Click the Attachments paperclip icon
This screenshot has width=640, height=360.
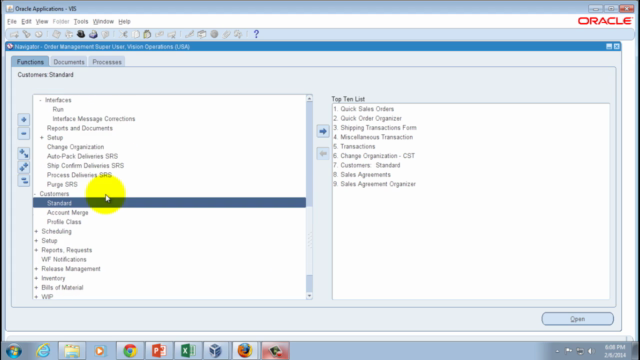(x=227, y=34)
